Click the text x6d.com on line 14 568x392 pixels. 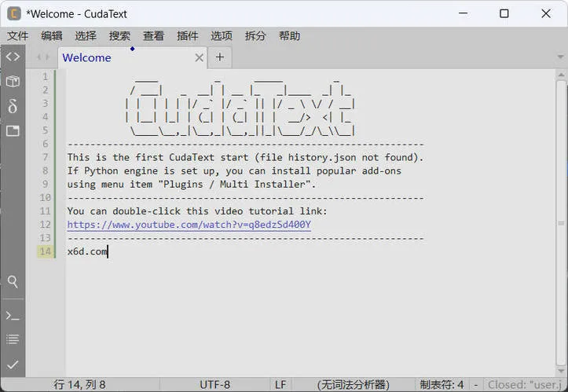(x=87, y=251)
